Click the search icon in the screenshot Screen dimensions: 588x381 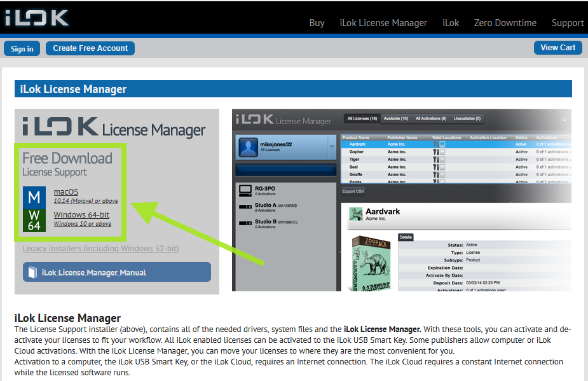[x=564, y=120]
